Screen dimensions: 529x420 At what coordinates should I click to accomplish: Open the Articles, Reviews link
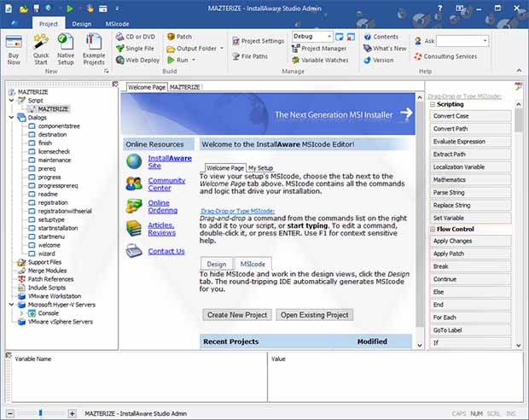(x=161, y=229)
